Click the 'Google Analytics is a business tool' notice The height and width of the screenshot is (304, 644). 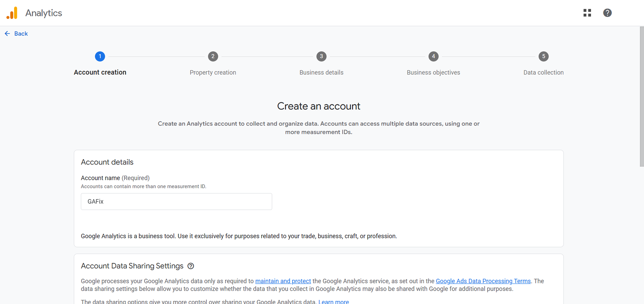point(239,236)
